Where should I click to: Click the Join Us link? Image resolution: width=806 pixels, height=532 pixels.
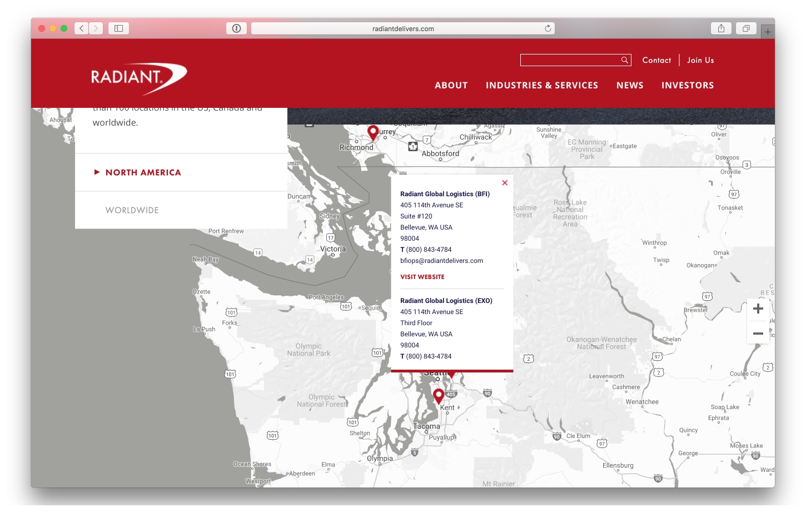[x=700, y=60]
